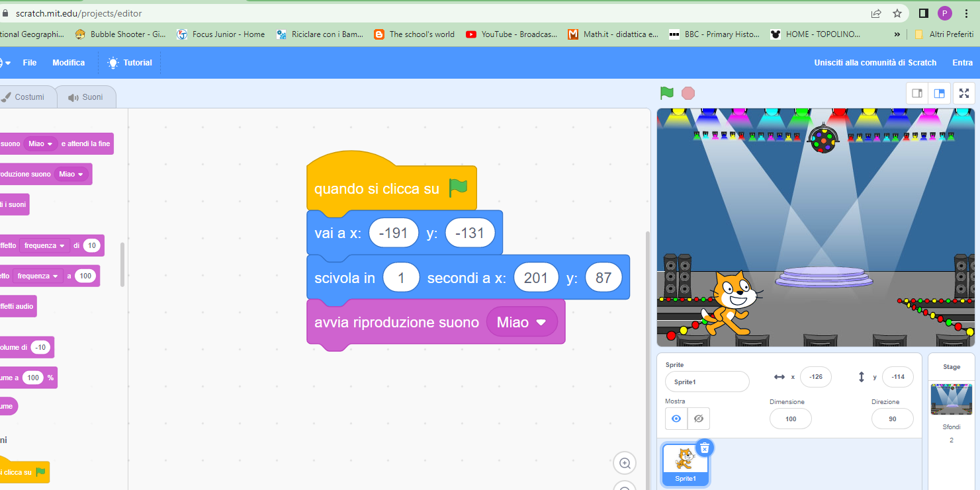Toggle the browser side panel icon
Screen dimensions: 980x490
point(924,13)
